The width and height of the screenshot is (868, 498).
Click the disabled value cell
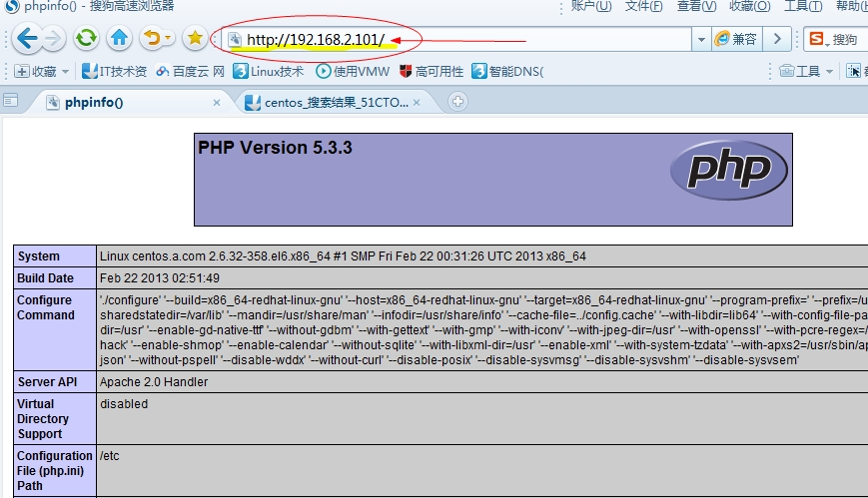click(124, 404)
